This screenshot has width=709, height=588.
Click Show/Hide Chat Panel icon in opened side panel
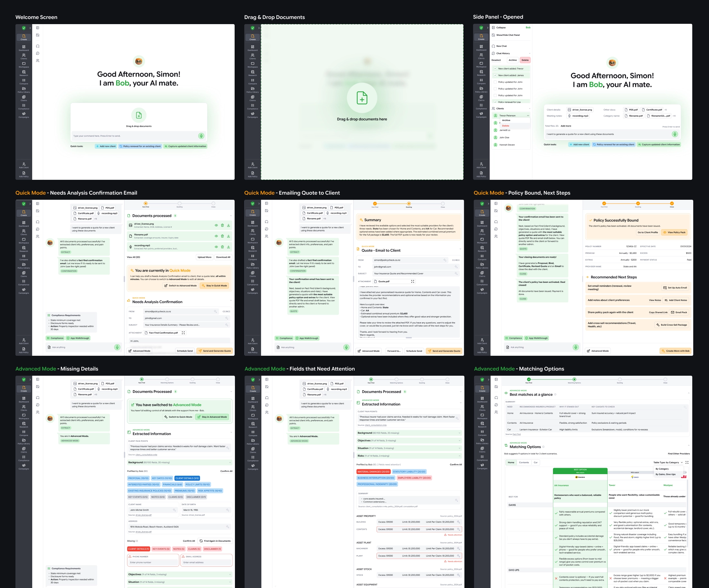click(493, 35)
